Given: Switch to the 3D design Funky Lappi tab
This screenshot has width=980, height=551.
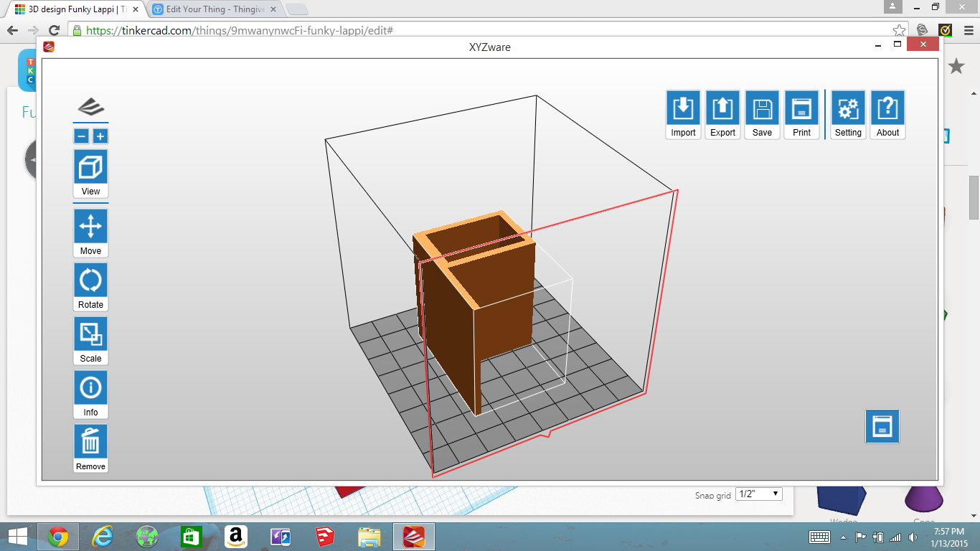Looking at the screenshot, I should [x=77, y=9].
